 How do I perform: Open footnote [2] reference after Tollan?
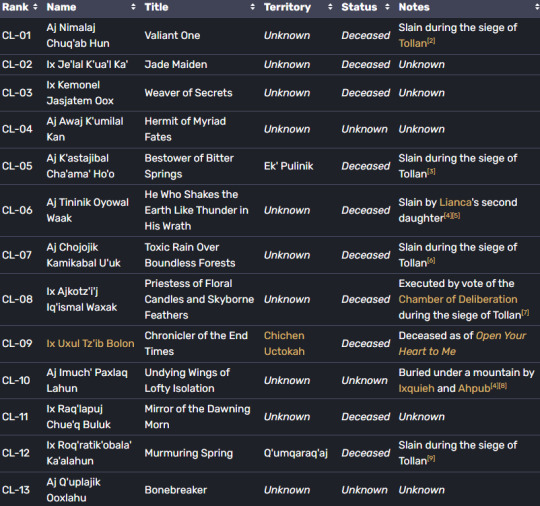[431, 41]
